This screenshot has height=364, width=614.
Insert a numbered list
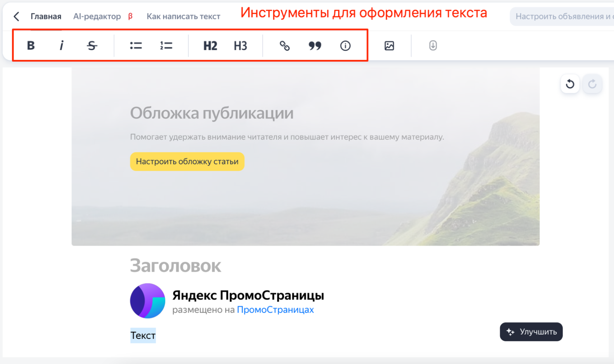(x=166, y=46)
